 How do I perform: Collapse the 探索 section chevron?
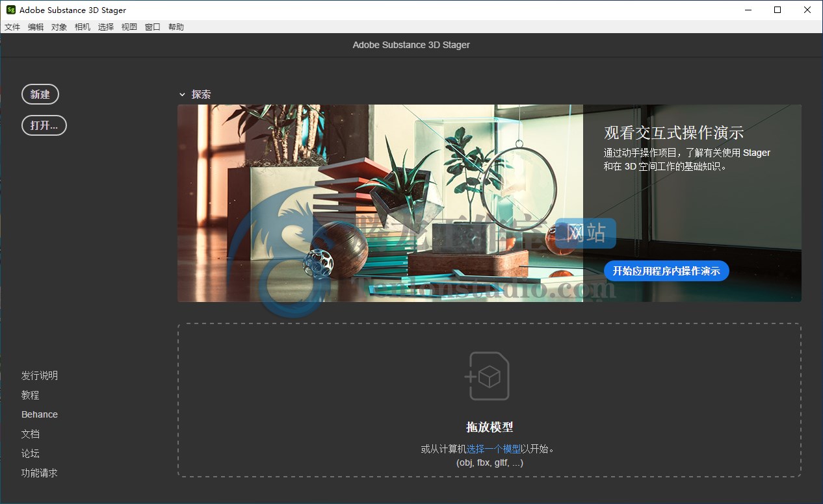[183, 95]
